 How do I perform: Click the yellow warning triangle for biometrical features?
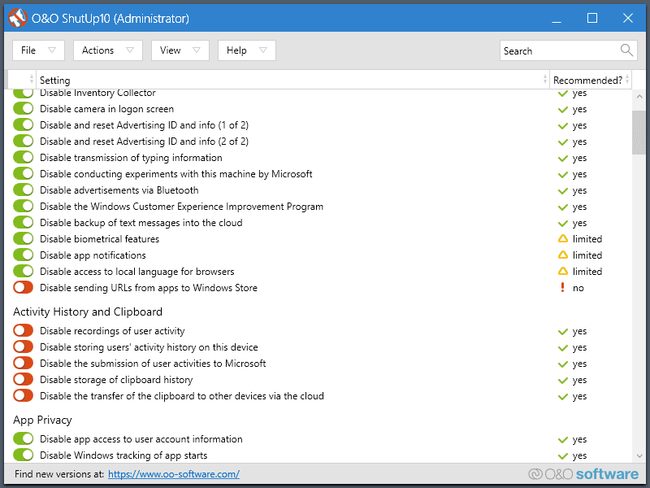coord(563,239)
